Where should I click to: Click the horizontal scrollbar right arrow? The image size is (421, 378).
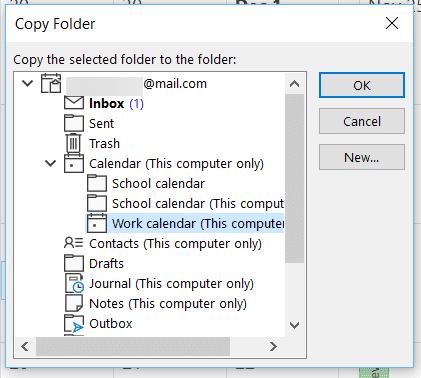click(x=273, y=347)
